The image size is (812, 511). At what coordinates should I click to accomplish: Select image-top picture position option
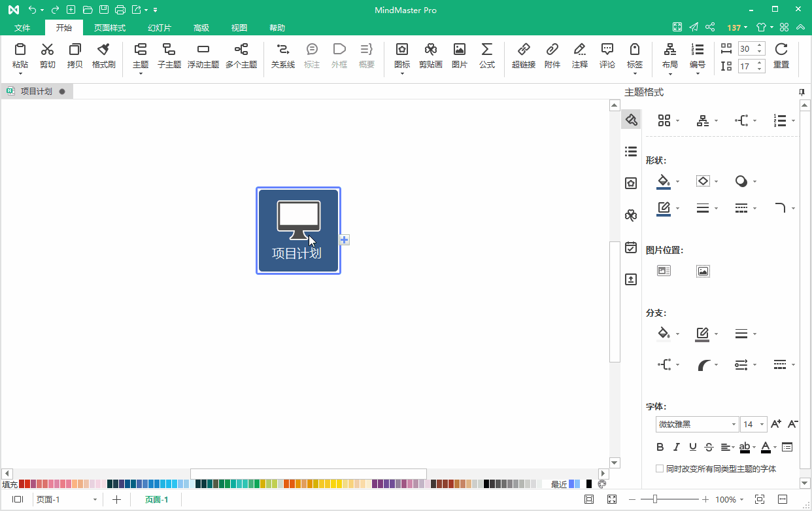(x=703, y=271)
